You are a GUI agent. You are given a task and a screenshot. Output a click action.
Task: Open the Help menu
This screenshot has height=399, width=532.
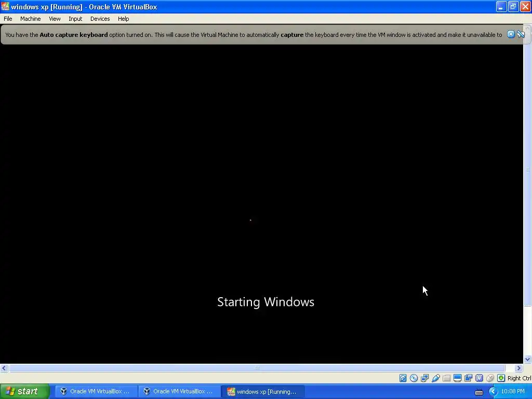pos(124,19)
